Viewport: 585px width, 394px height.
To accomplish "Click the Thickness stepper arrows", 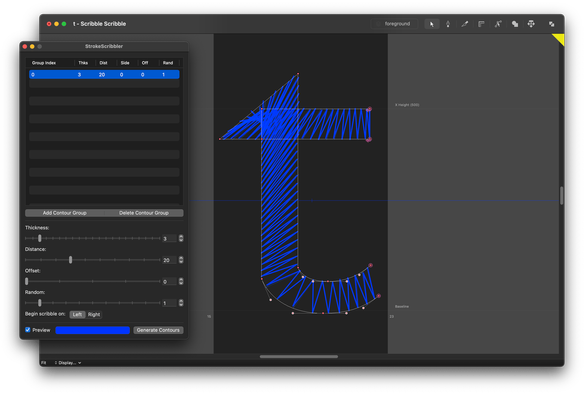I will (181, 238).
